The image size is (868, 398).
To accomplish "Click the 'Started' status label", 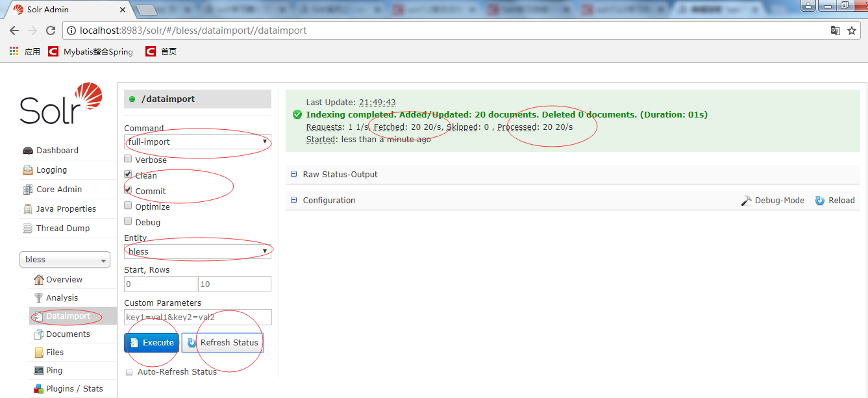I will click(x=321, y=139).
